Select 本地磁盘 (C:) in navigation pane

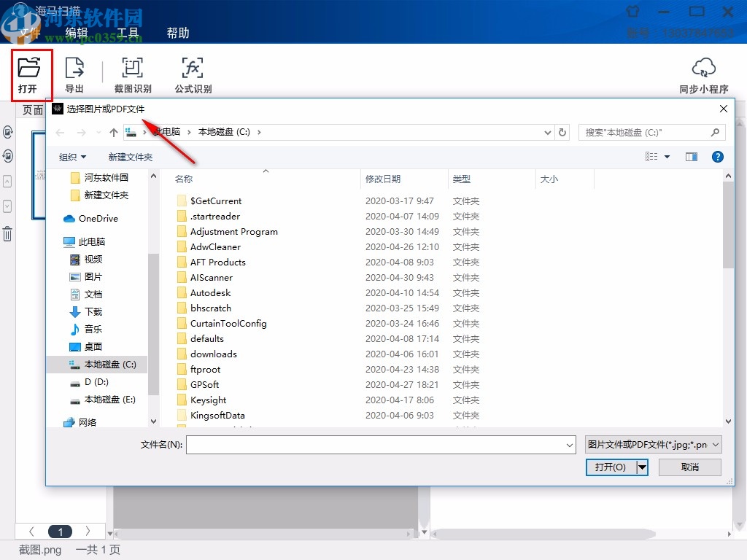(97, 365)
